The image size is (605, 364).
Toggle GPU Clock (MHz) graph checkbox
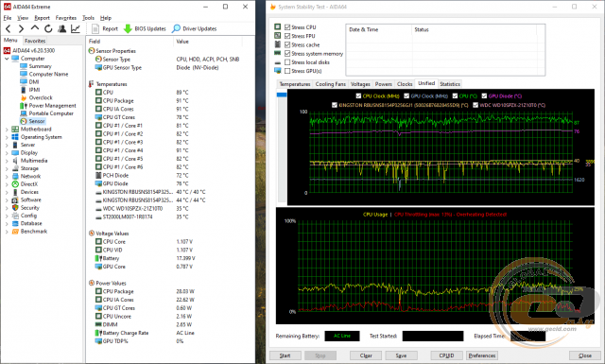coord(406,96)
